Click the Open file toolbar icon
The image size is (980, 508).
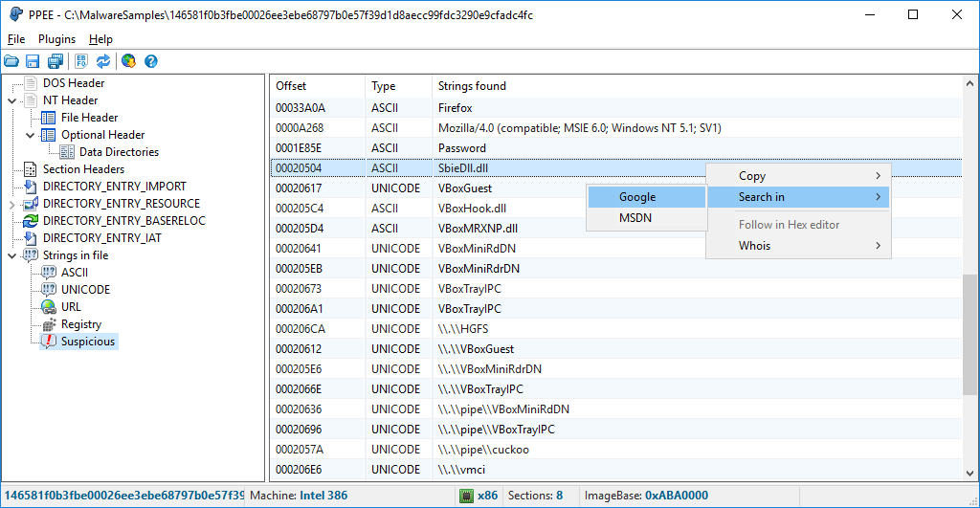click(x=11, y=61)
